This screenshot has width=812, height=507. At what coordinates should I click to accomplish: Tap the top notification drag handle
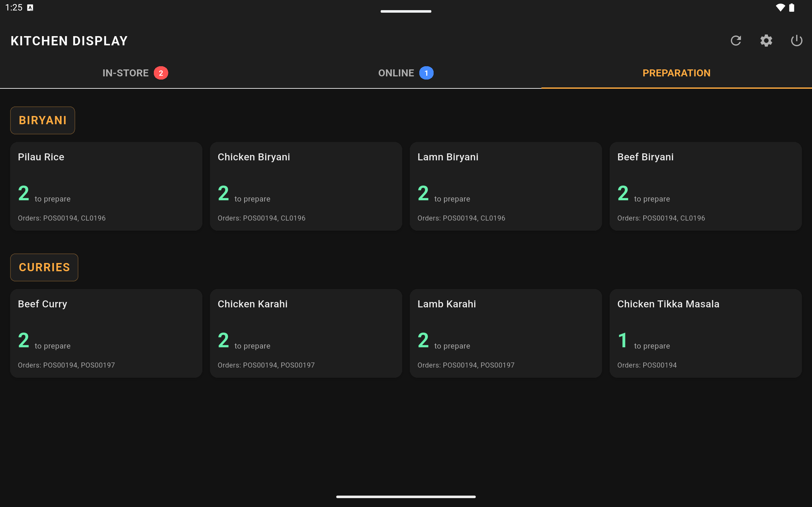coord(406,11)
